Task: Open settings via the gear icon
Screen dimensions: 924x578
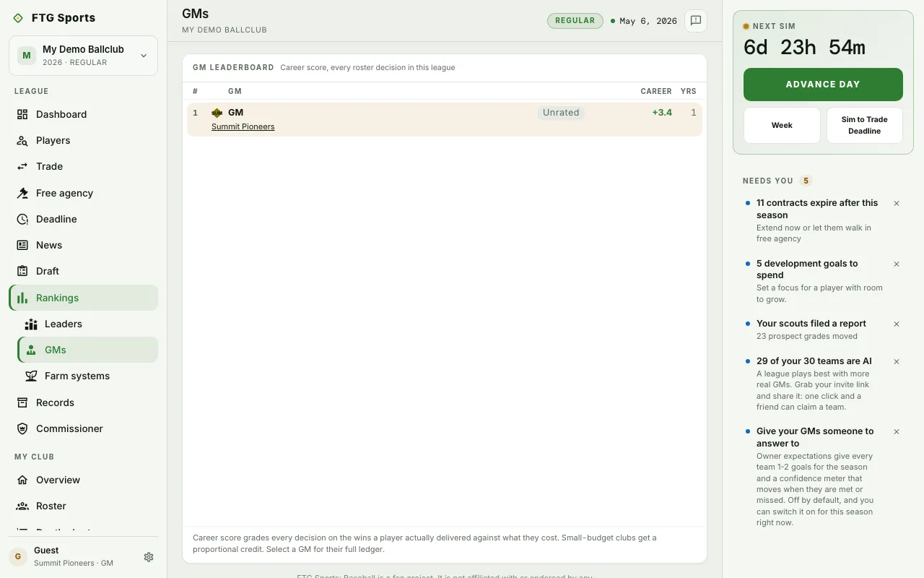Action: click(149, 557)
